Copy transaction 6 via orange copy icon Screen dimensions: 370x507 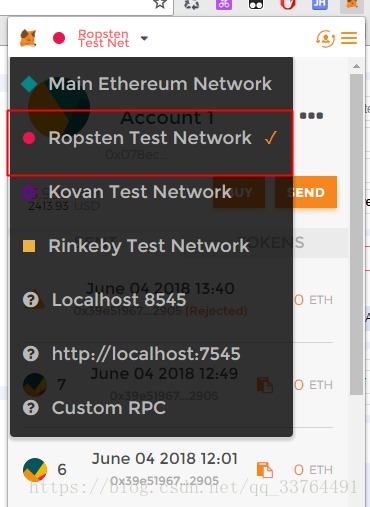(x=265, y=470)
